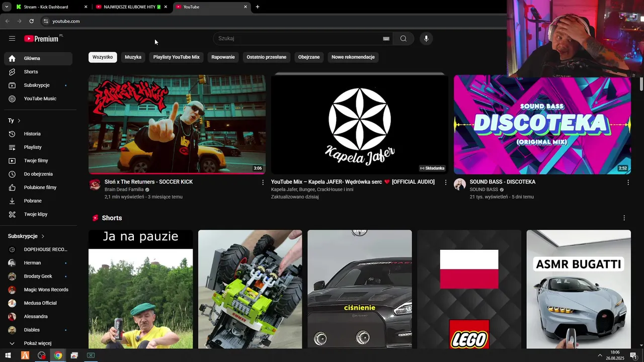Switch to NAJWIĘKSZE KLUBOWE HITY tab
Viewport: 644px width, 362px height.
(x=132, y=7)
